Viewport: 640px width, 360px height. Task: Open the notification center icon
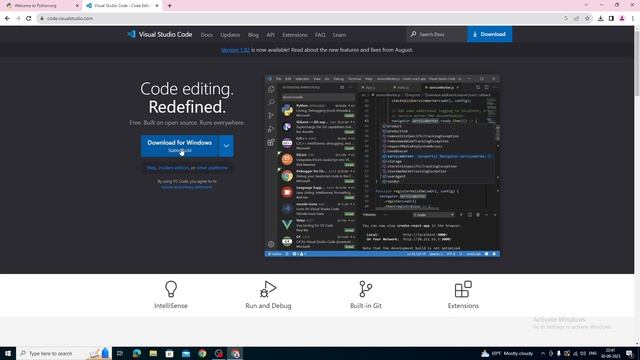click(x=629, y=353)
